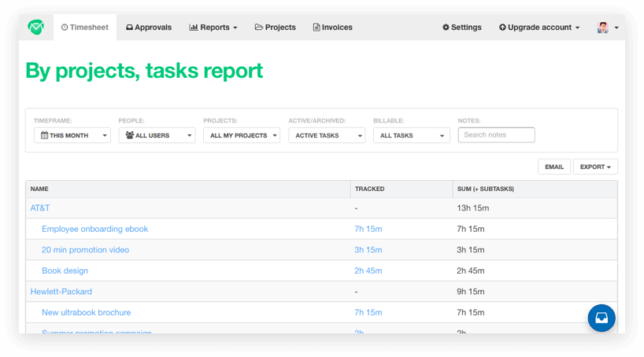Expand the All My Projects filter
The width and height of the screenshot is (644, 357).
(x=242, y=135)
